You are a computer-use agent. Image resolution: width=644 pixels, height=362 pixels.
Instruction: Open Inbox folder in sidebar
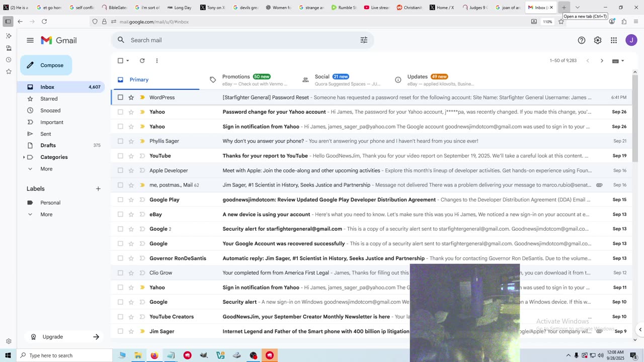point(61,87)
